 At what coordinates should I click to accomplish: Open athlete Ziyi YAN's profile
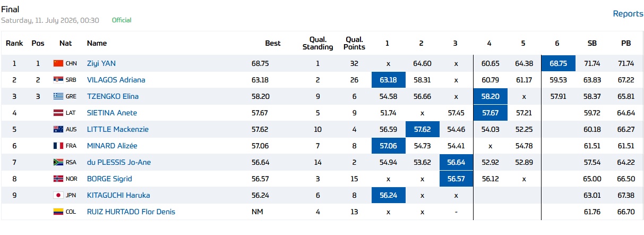[101, 63]
